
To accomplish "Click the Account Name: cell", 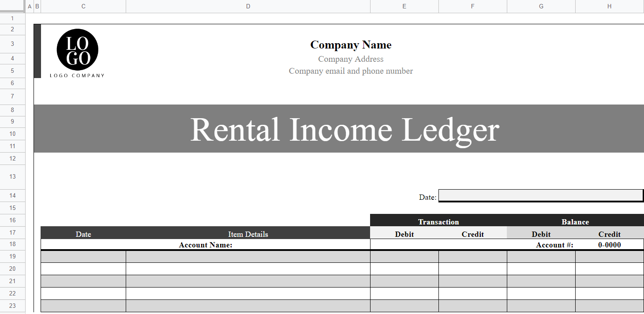I will tap(206, 245).
